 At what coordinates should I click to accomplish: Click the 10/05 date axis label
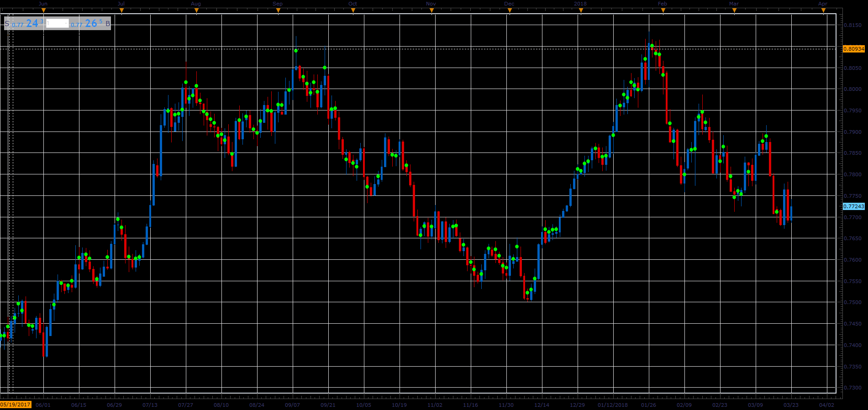(x=363, y=405)
